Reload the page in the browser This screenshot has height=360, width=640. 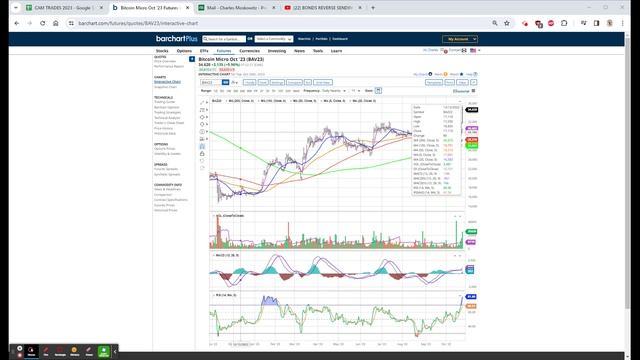tap(42, 23)
